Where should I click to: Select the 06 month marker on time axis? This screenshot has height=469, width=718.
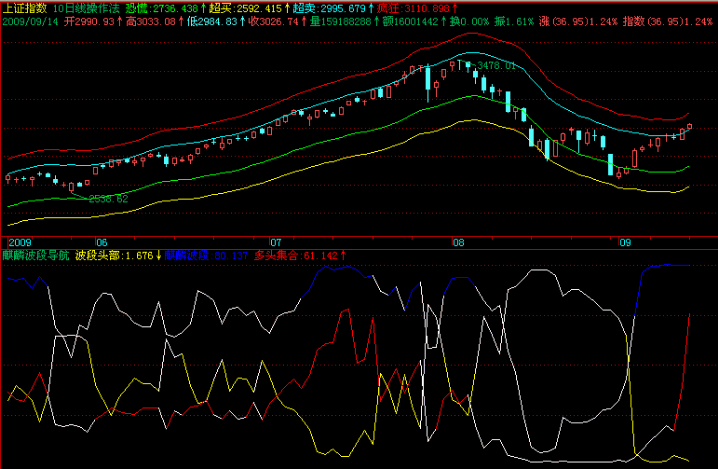tap(102, 243)
